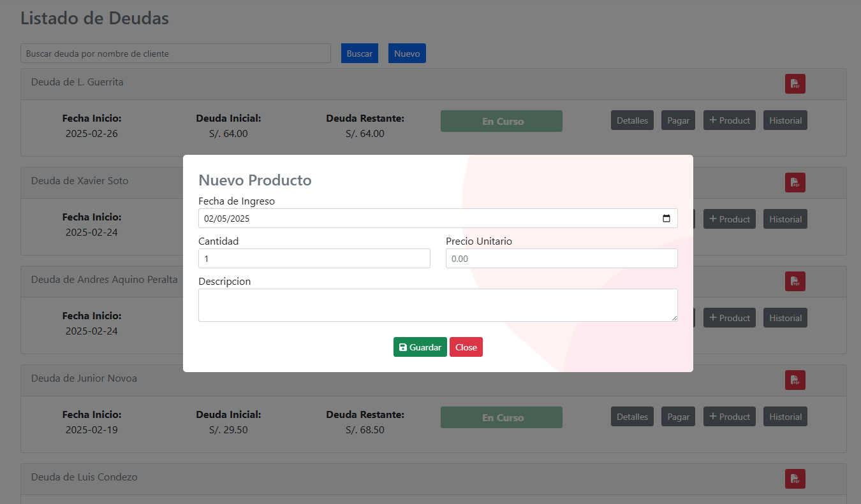Click the Nuevo button

[407, 54]
